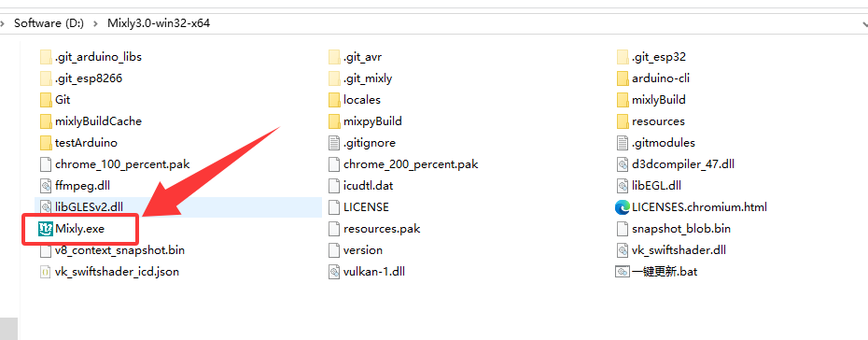Select the libGLESv2.dll file icon
Screen dimensions: 868x340
46,207
